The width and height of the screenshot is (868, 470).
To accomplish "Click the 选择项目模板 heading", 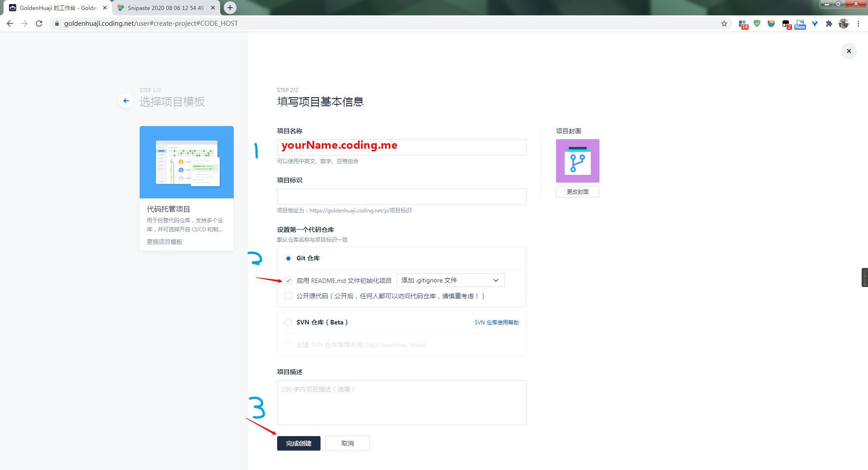I will 172,102.
